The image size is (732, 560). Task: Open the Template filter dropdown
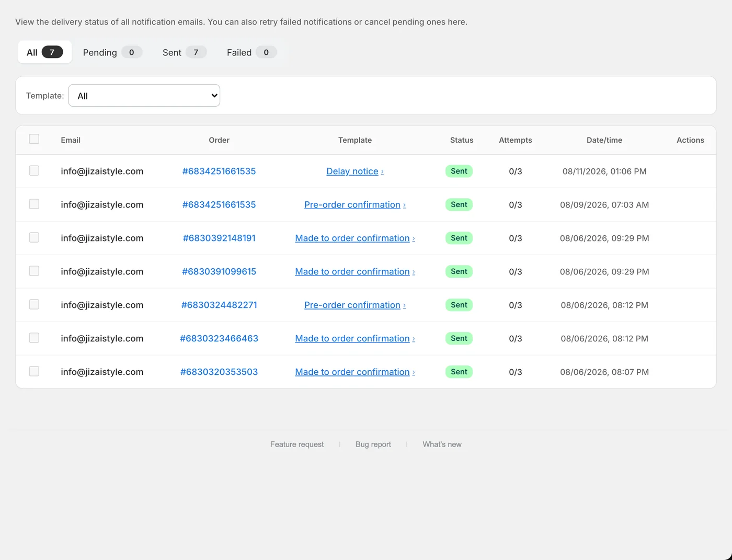(x=144, y=96)
